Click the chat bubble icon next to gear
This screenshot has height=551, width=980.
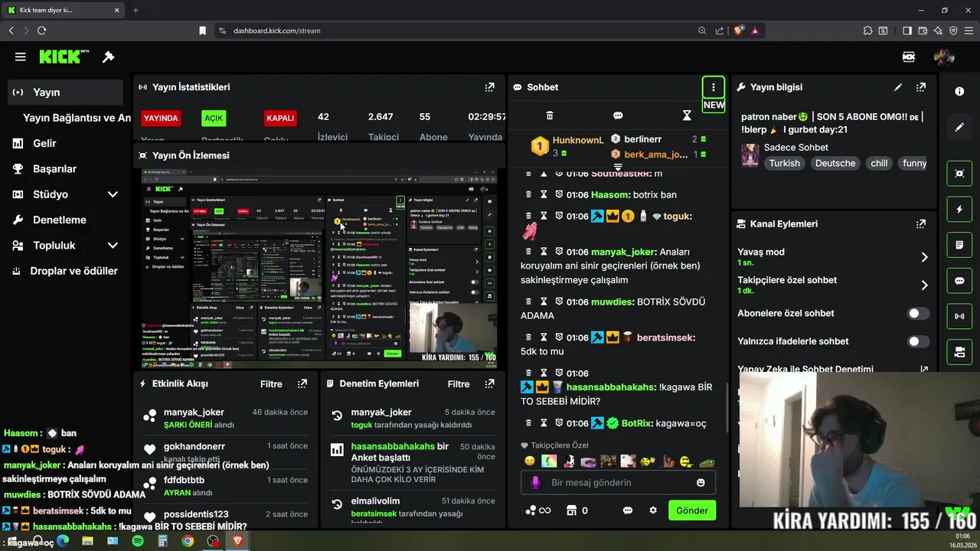628,510
